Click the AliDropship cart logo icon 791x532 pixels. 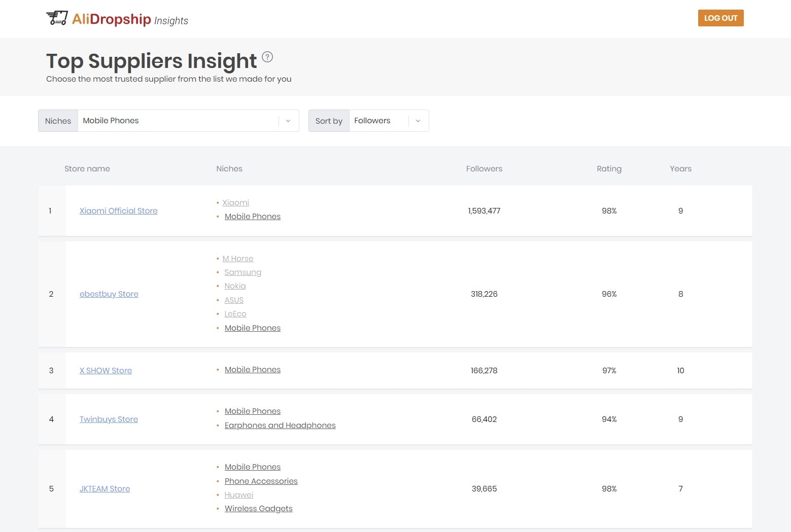57,18
